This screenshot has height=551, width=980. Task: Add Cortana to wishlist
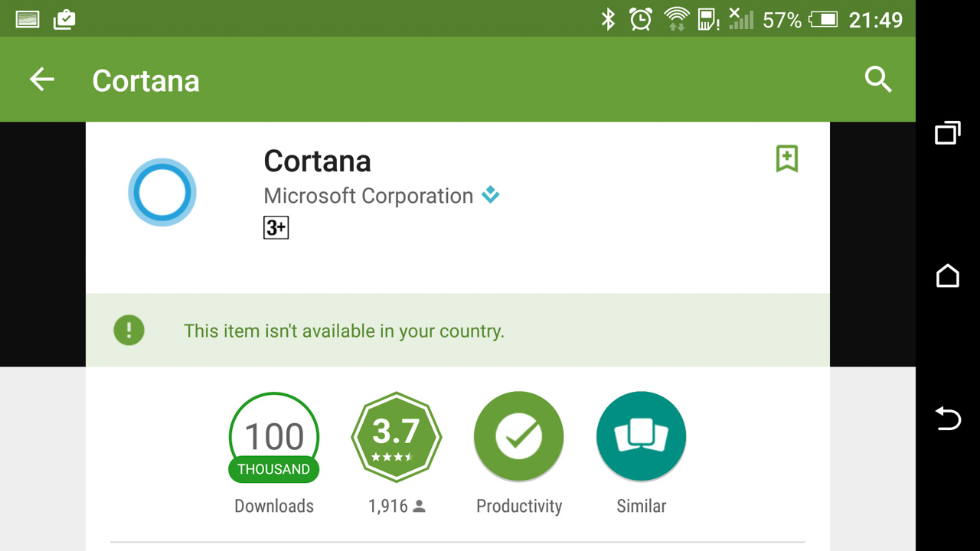(788, 158)
